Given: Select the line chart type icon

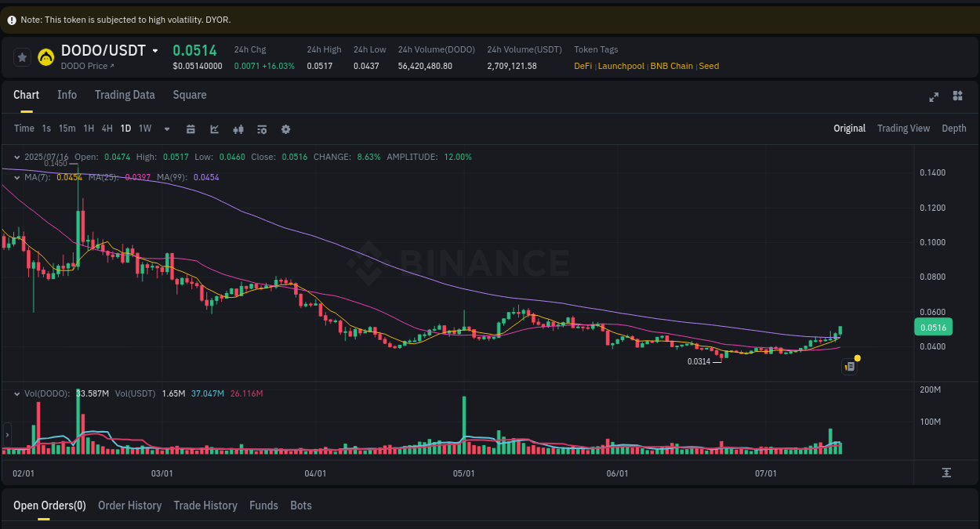Looking at the screenshot, I should (214, 129).
